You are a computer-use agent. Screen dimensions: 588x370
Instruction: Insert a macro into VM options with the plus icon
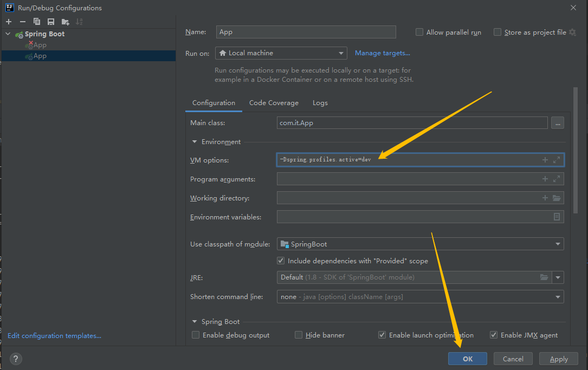pos(545,160)
